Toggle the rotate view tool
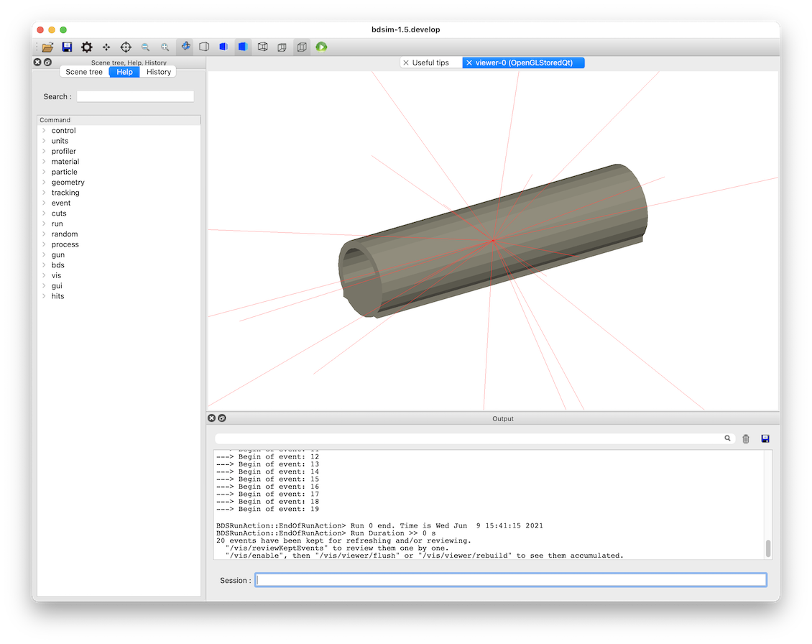The image size is (812, 644). point(185,47)
